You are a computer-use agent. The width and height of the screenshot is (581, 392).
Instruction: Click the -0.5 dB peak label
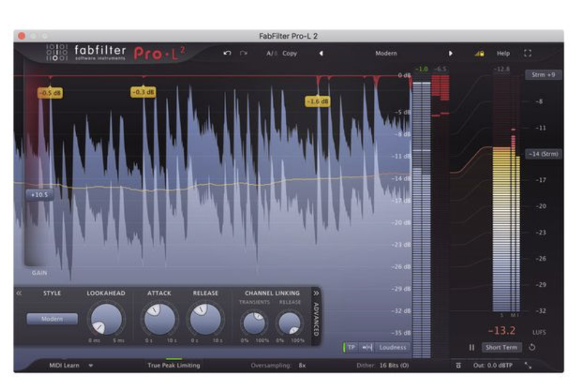50,93
